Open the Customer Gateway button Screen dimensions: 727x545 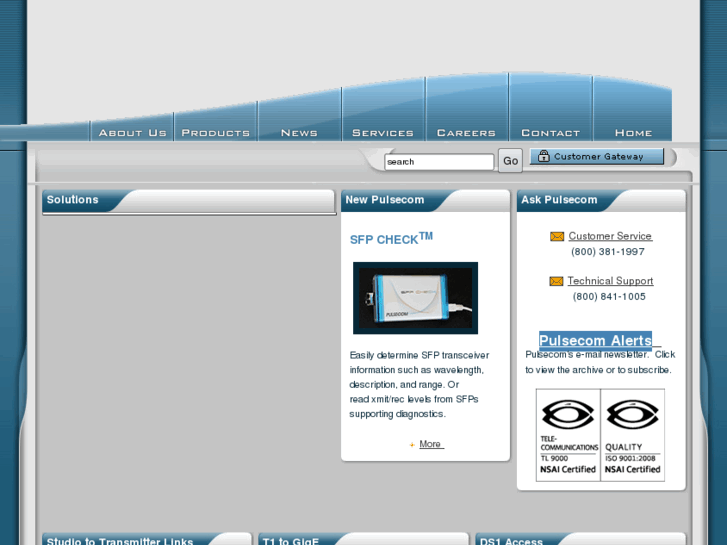pos(597,157)
